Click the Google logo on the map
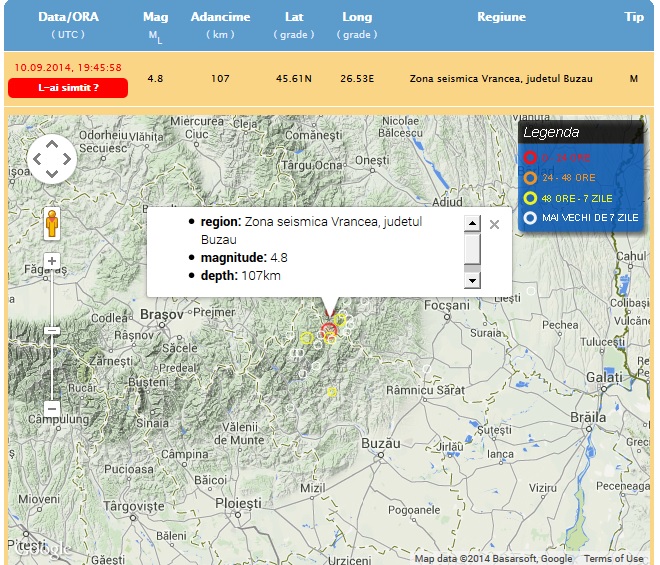The height and width of the screenshot is (565, 660). click(x=40, y=548)
